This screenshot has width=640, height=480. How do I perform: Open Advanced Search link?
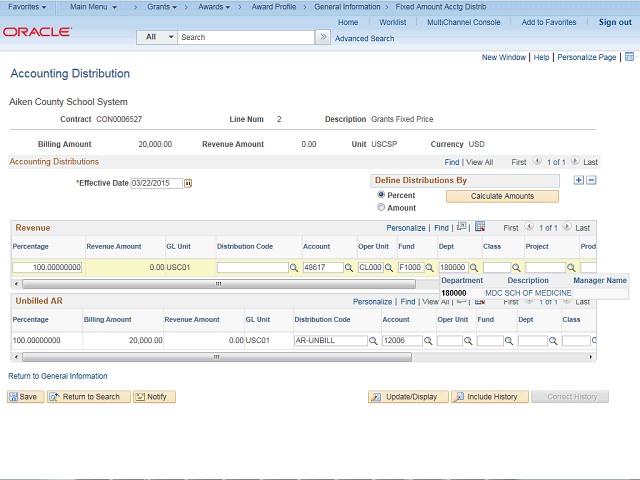click(x=364, y=38)
